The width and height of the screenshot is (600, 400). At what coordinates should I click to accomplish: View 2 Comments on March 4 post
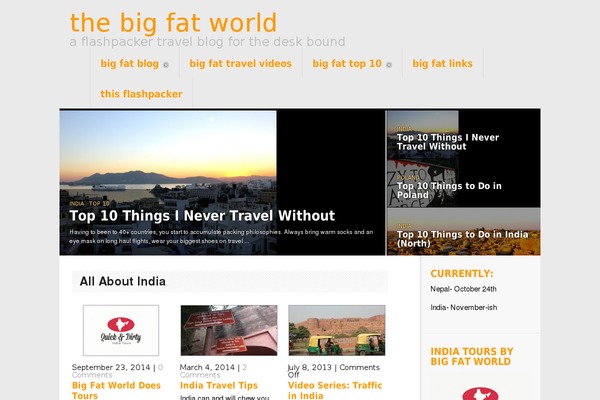click(x=214, y=371)
